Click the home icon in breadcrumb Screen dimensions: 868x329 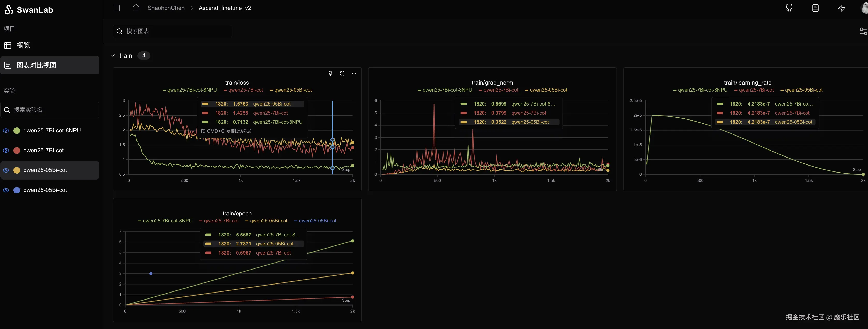coord(136,8)
